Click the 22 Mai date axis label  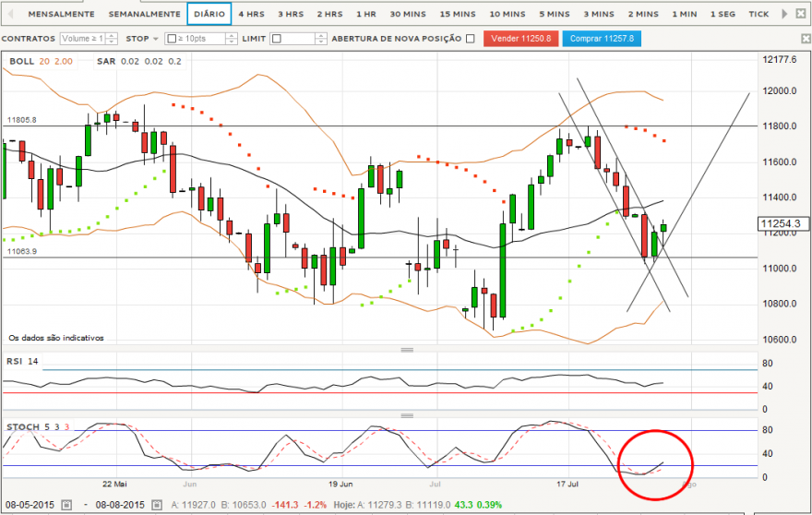click(x=114, y=484)
